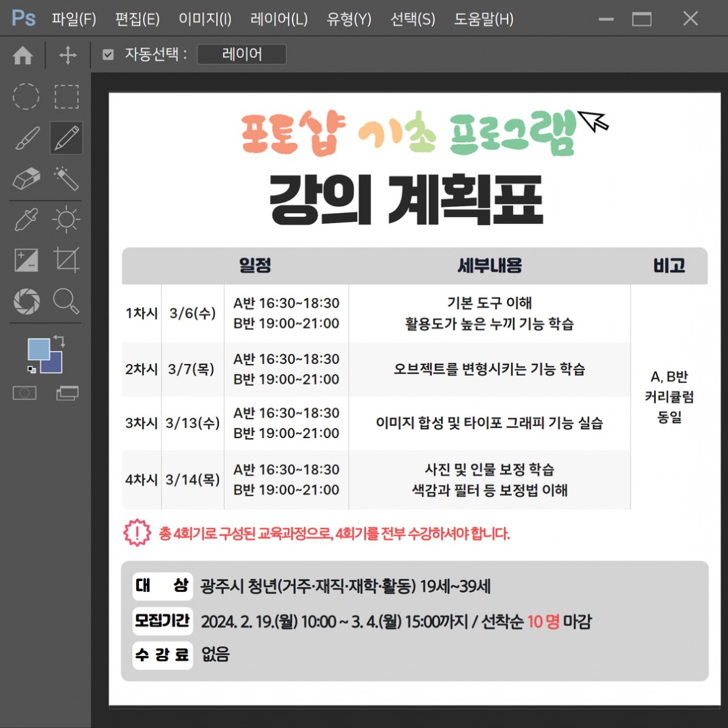Minimize the Photoshop window
This screenshot has width=728, height=728.
click(x=606, y=19)
